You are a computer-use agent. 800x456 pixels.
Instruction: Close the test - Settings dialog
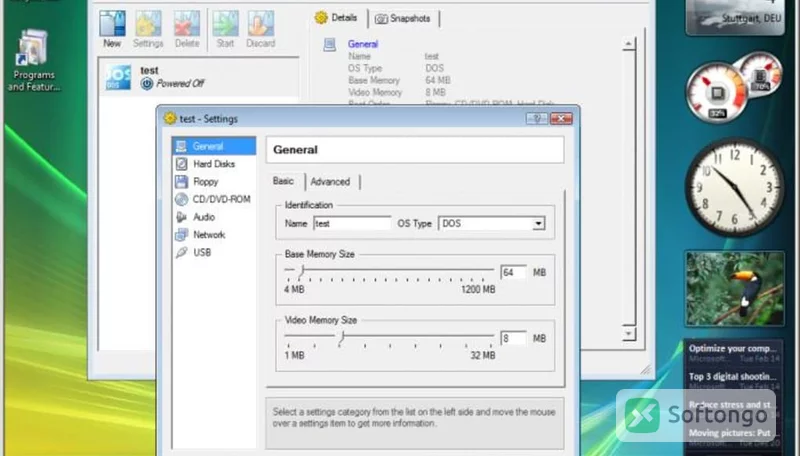[x=561, y=119]
